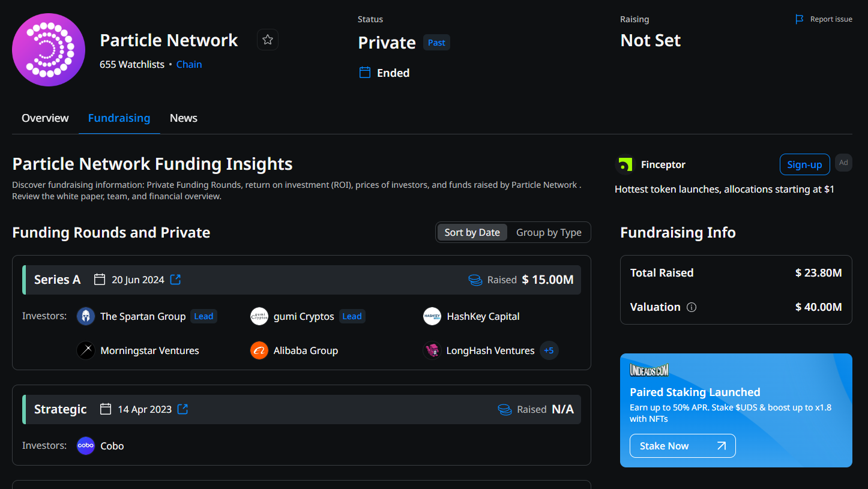Open the News tab
Image resolution: width=868 pixels, height=489 pixels.
(x=184, y=118)
